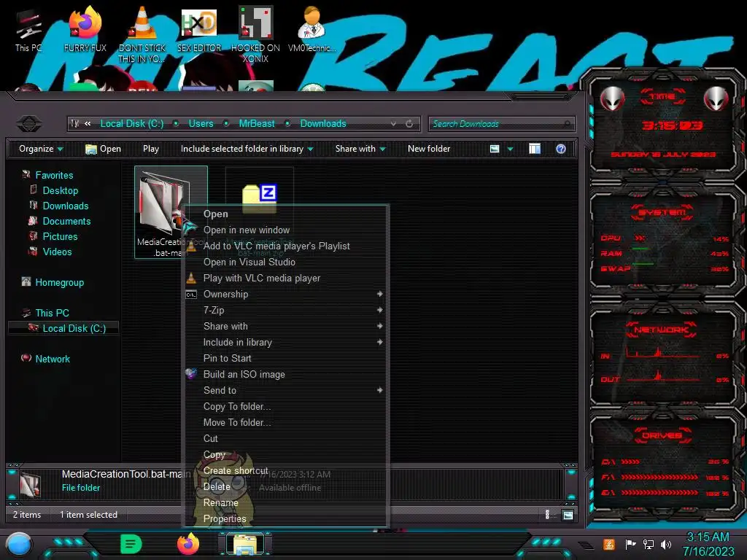Choose Play with VLC media player
This screenshot has height=560, width=747.
(x=285, y=279)
